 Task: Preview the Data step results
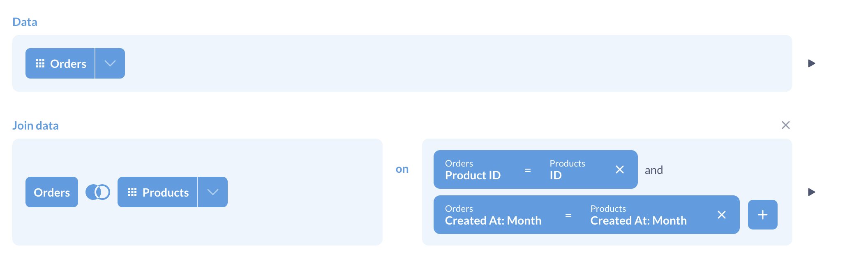(x=811, y=63)
